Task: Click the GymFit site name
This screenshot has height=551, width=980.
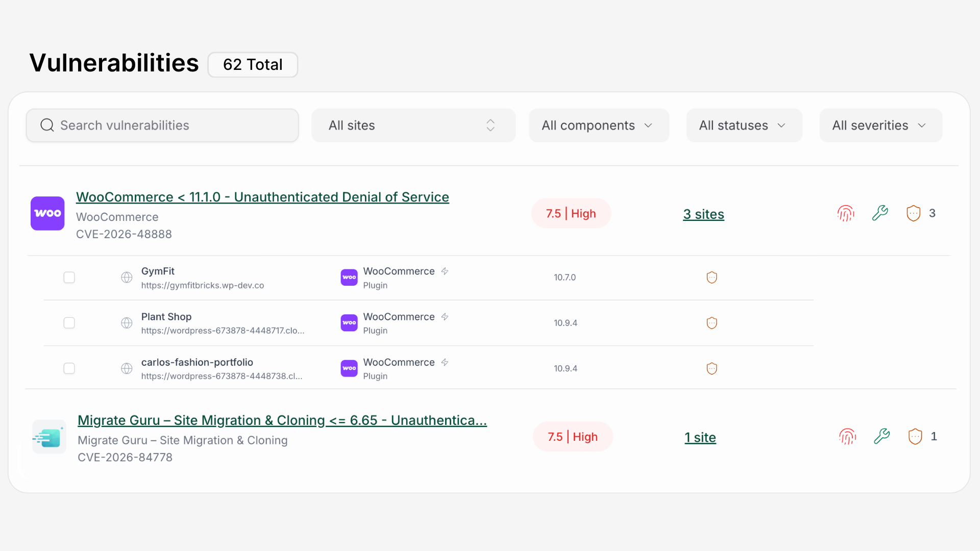Action: [x=158, y=271]
